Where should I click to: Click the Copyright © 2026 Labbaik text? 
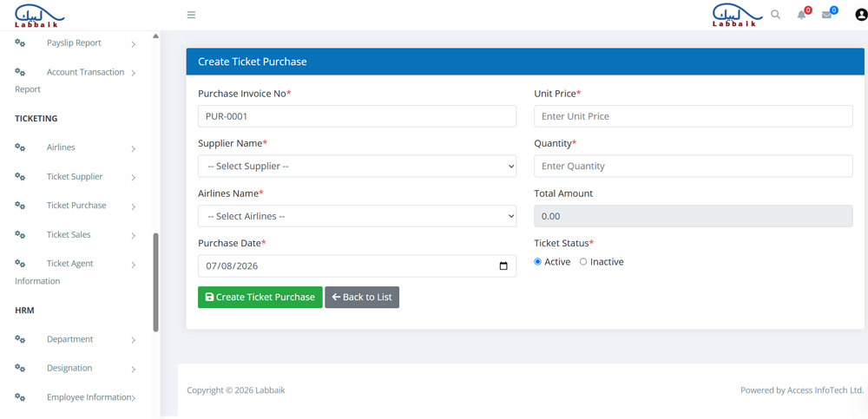(236, 390)
